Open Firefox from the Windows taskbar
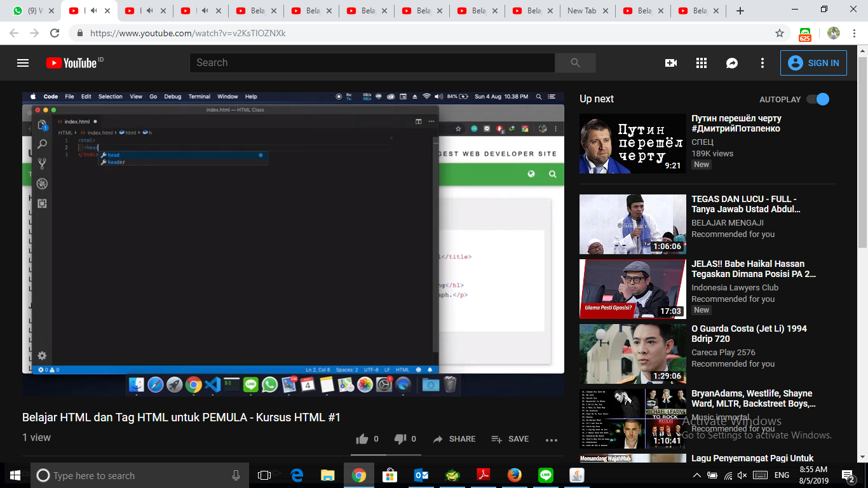Image resolution: width=868 pixels, height=488 pixels. (515, 475)
